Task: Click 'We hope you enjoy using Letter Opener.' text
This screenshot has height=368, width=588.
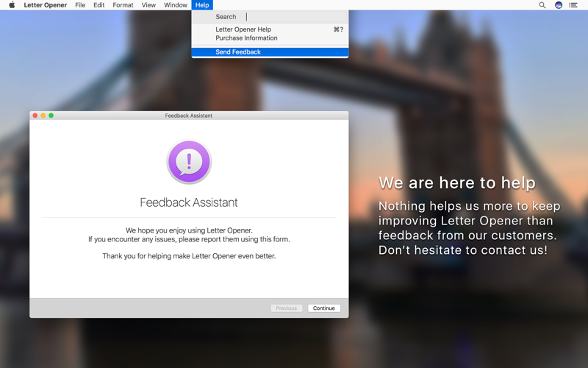Action: point(189,230)
